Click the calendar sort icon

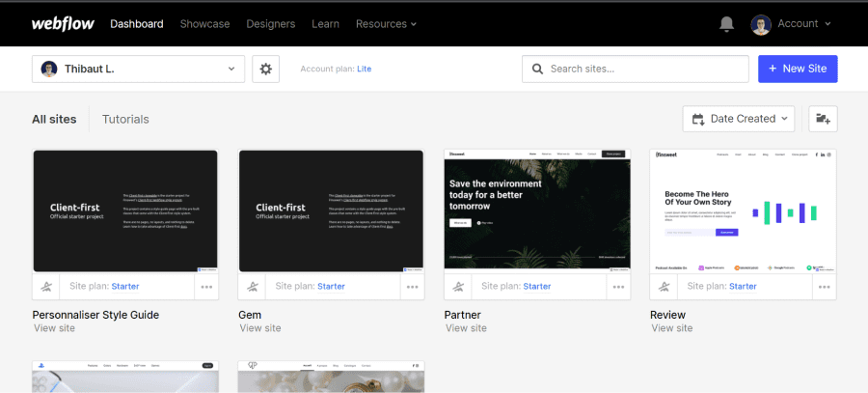coord(698,119)
